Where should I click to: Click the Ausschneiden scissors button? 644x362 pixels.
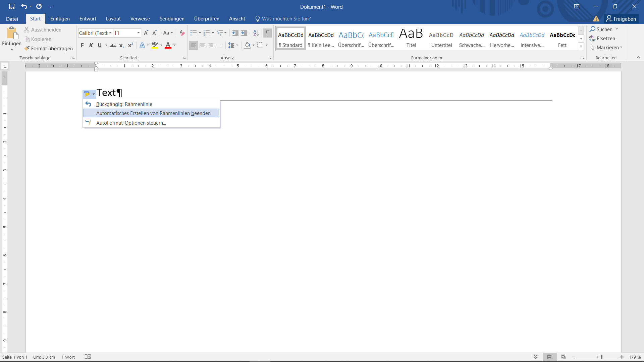pyautogui.click(x=43, y=30)
